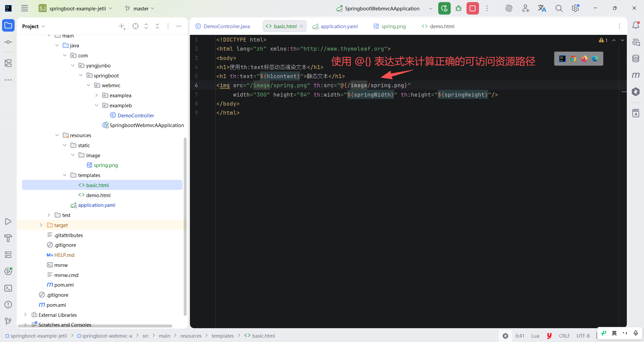Open Notifications bell
Image resolution: width=644 pixels, height=342 pixels.
pyautogui.click(x=636, y=25)
